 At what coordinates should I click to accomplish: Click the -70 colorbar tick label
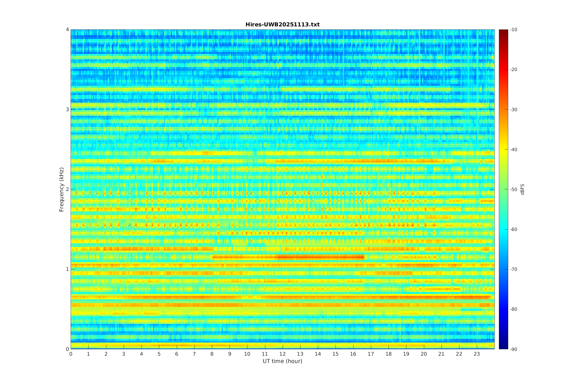click(x=513, y=269)
